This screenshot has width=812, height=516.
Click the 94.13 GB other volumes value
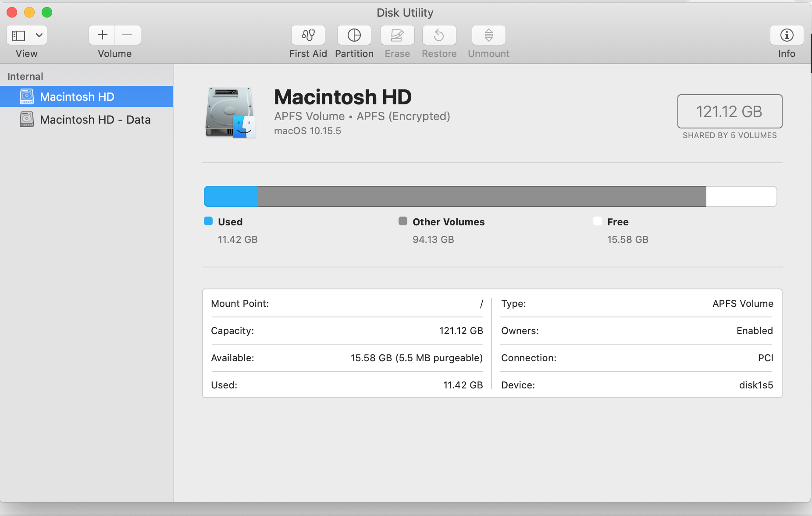pos(433,239)
